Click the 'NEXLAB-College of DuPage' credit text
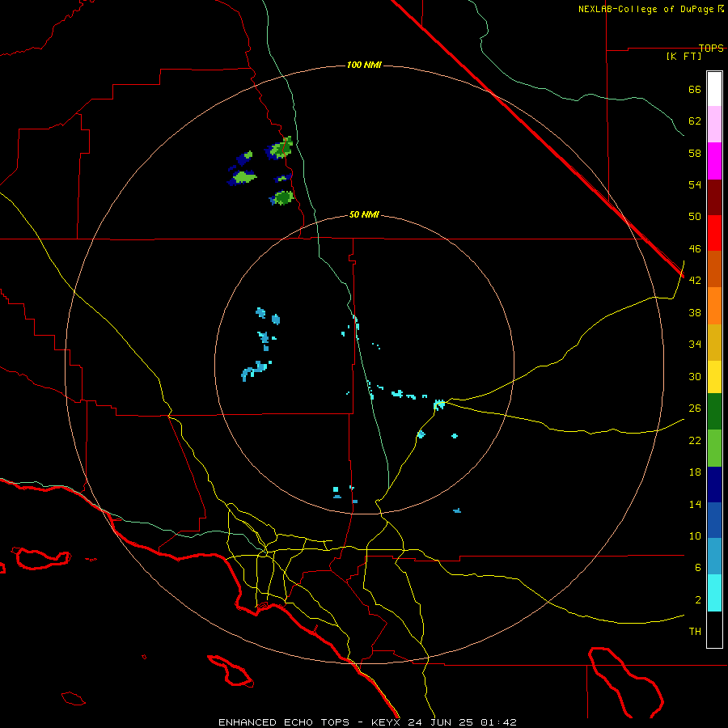 click(647, 9)
